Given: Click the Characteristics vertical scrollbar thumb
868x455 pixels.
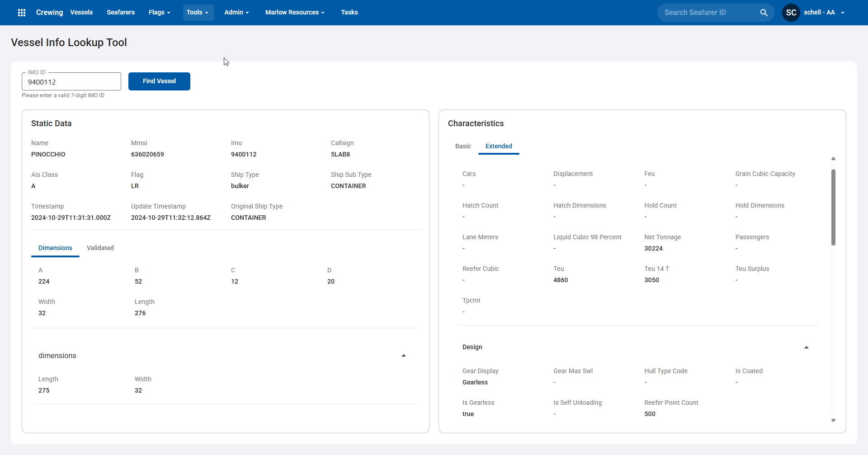Looking at the screenshot, I should point(833,207).
